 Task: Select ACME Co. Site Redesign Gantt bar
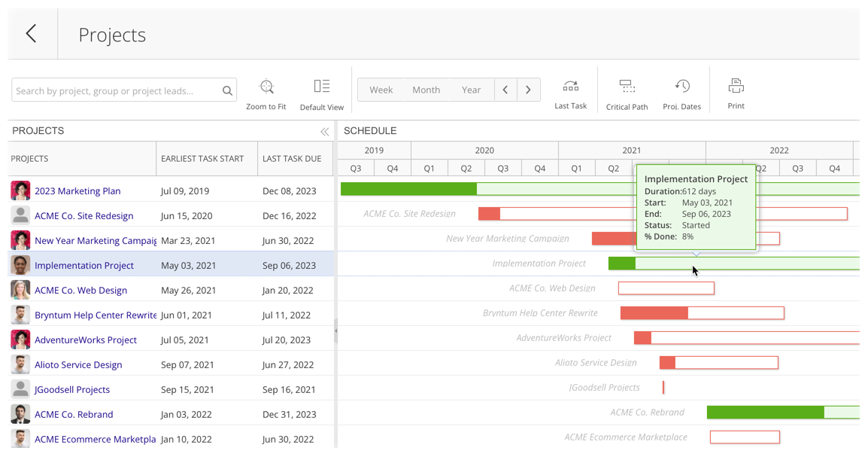tap(663, 213)
